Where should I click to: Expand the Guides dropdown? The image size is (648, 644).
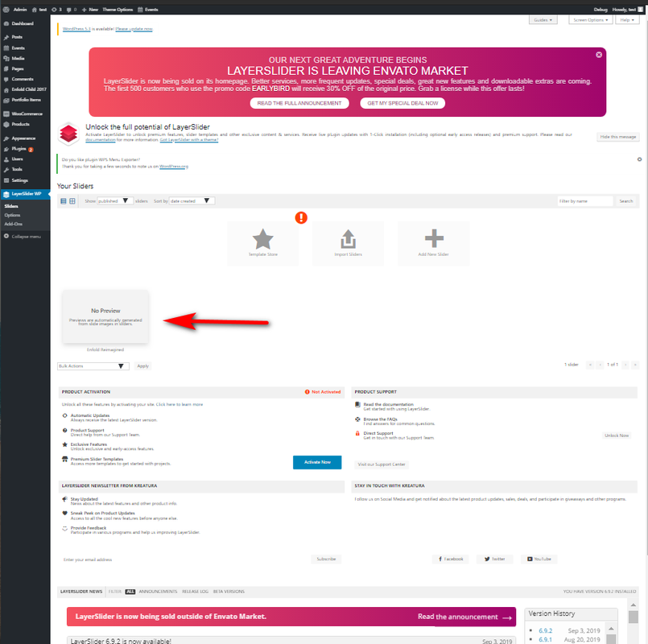(x=543, y=20)
